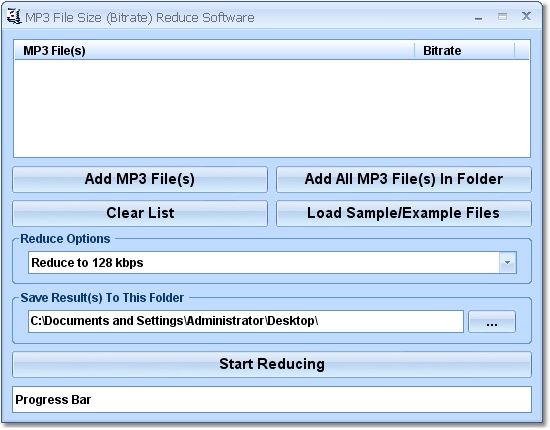Click the save folder path text field
This screenshot has width=550, height=430.
pyautogui.click(x=246, y=321)
